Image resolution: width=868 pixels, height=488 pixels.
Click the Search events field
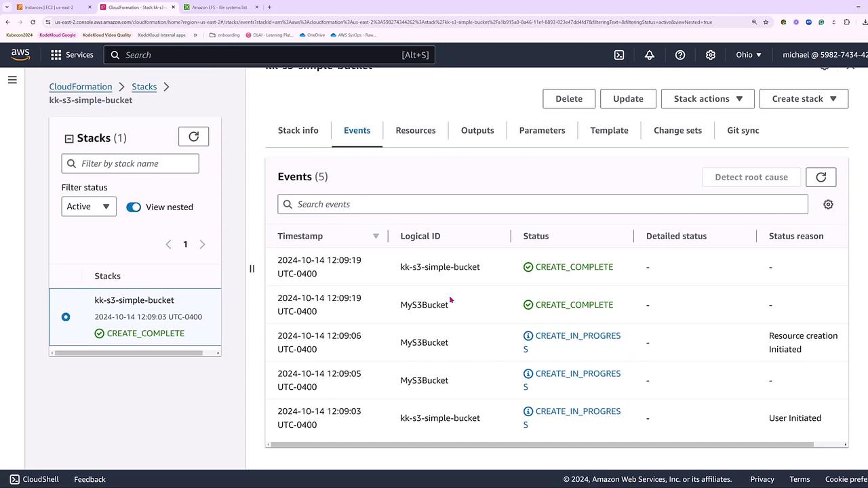pos(542,204)
